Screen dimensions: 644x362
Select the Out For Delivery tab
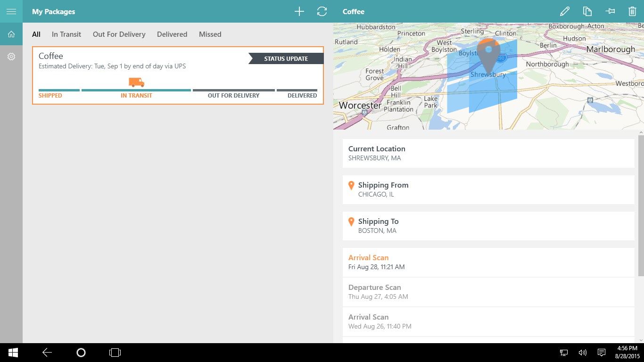pyautogui.click(x=119, y=34)
